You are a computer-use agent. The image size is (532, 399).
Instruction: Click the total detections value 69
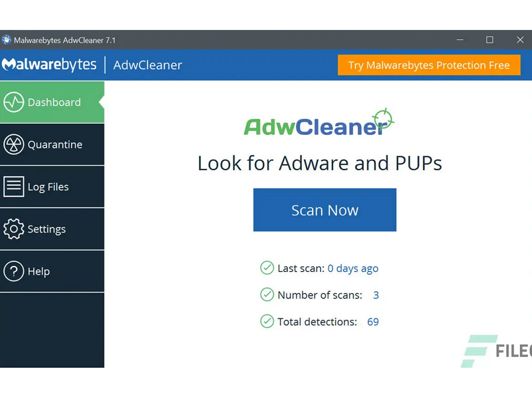pyautogui.click(x=373, y=322)
